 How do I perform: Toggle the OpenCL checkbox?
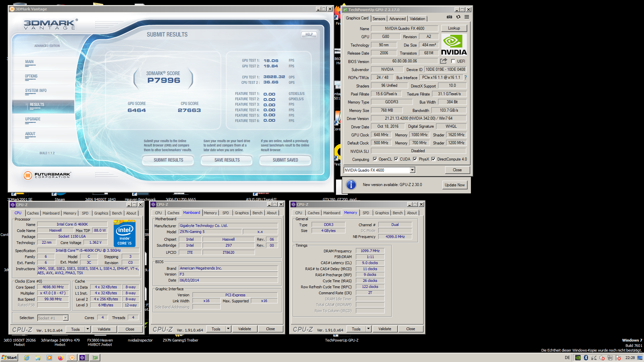click(x=375, y=159)
